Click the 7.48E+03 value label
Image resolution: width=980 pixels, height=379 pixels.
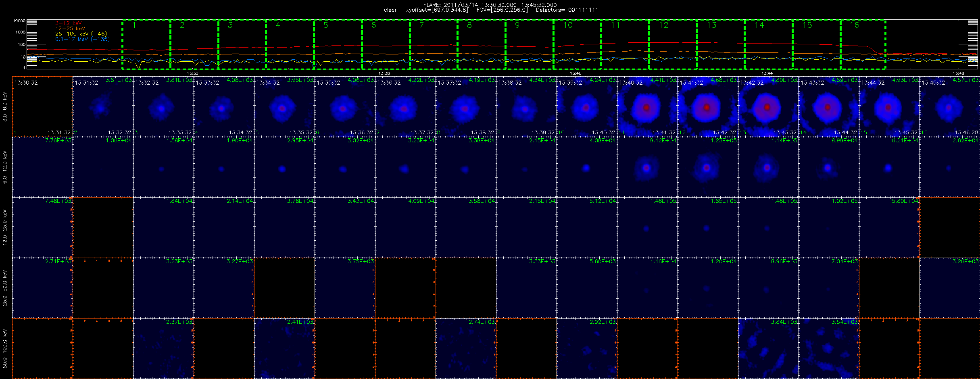click(x=58, y=201)
